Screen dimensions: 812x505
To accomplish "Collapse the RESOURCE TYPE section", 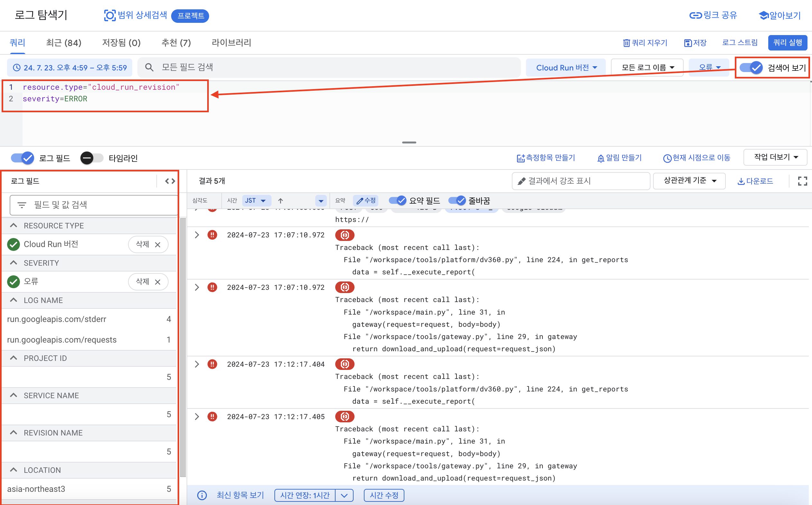I will point(14,225).
